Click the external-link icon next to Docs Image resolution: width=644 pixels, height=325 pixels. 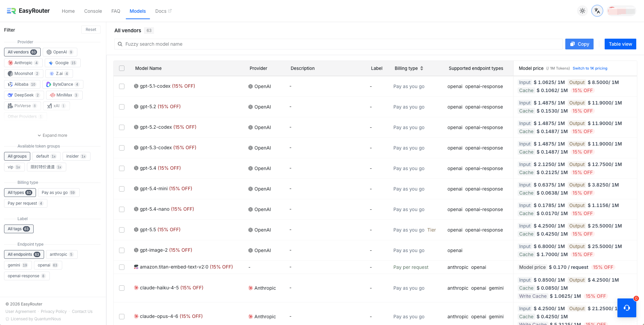(x=170, y=11)
